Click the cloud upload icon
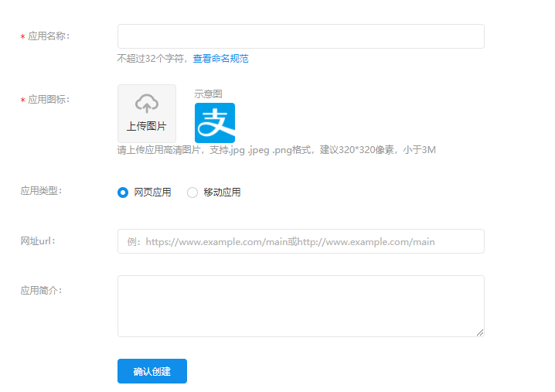This screenshot has height=392, width=555. pyautogui.click(x=147, y=103)
